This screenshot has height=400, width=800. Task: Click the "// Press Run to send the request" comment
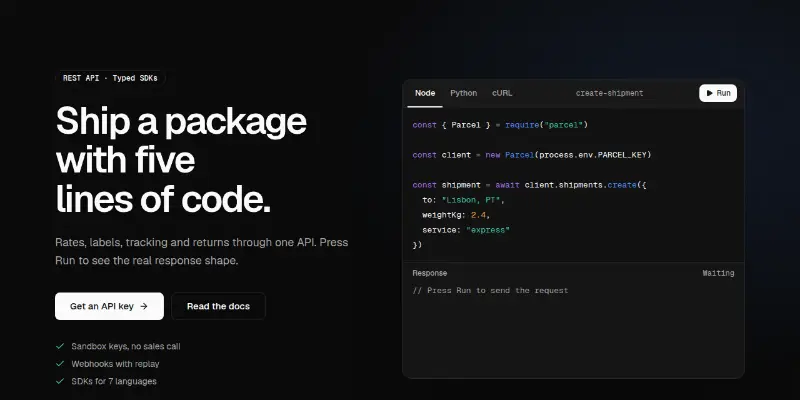click(490, 290)
